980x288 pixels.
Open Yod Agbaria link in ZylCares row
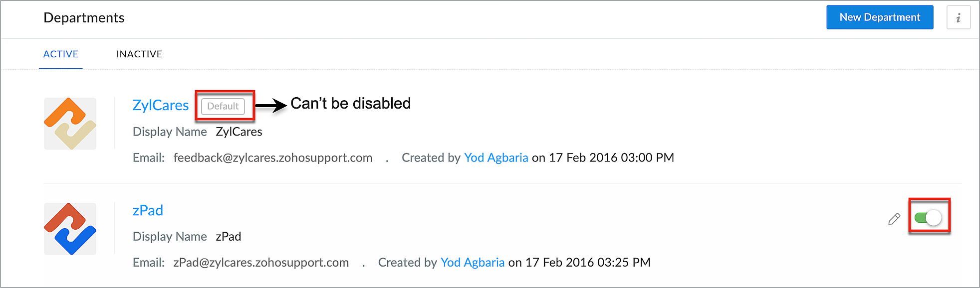pyautogui.click(x=496, y=157)
